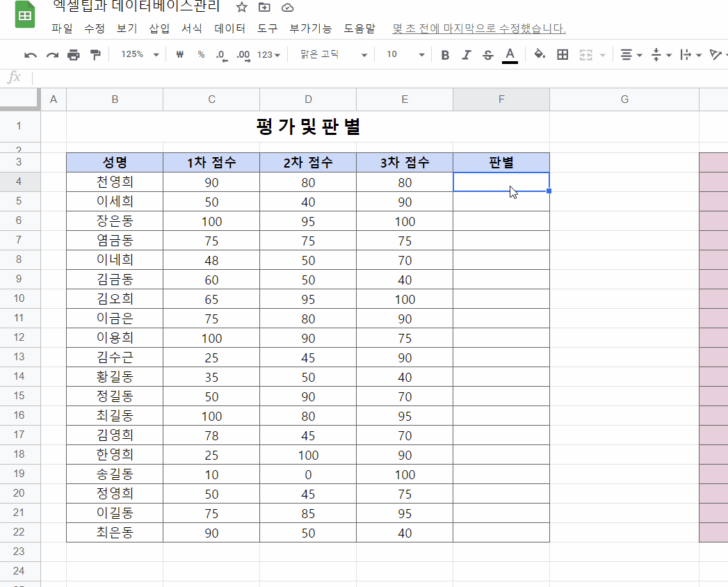Open Google Sheets home icon

[25, 15]
